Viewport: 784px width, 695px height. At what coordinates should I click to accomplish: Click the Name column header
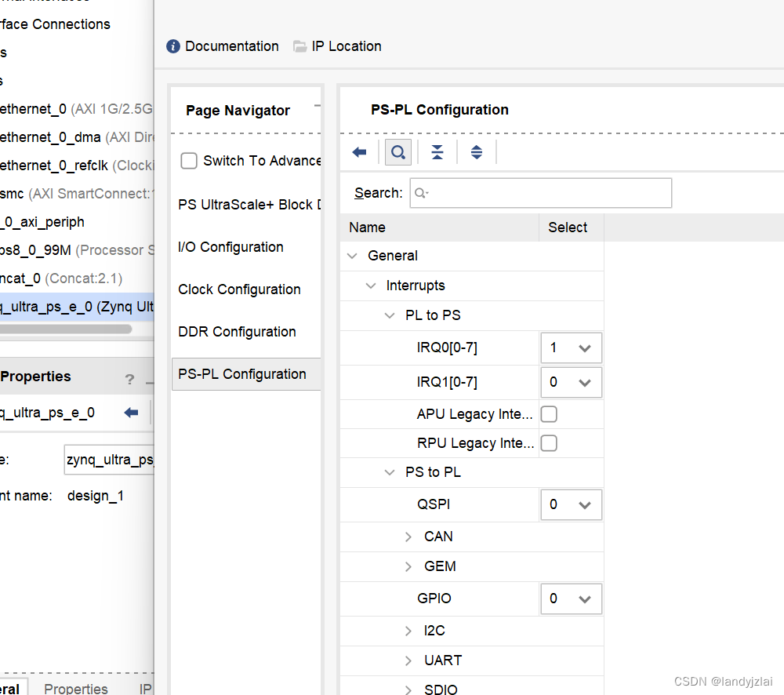click(440, 227)
